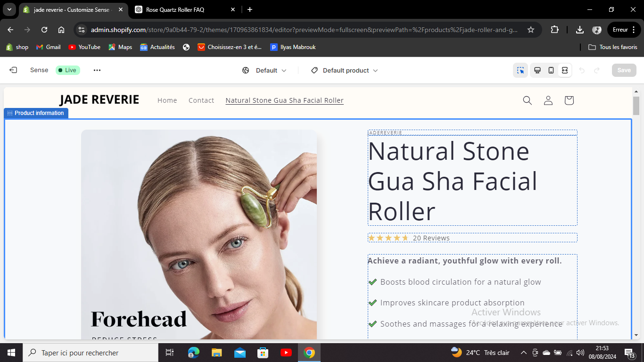This screenshot has height=362, width=644.
Task: Switch to mobile preview mode
Action: tap(551, 70)
